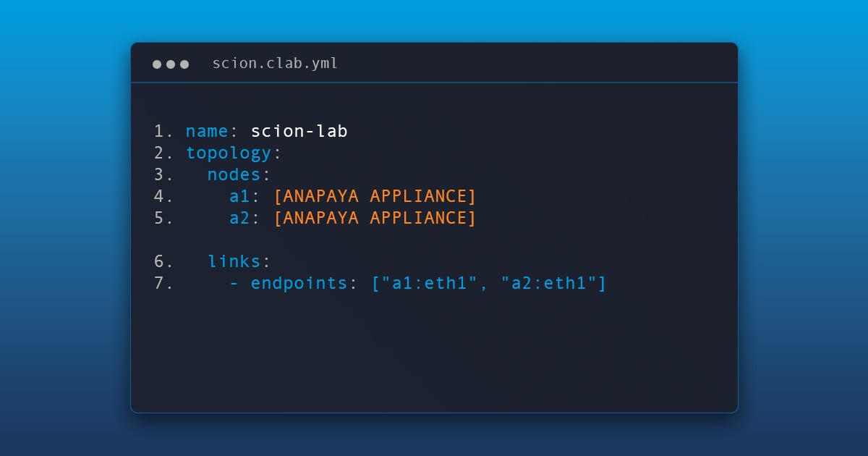Click the middle window dot
Image resolution: width=868 pixels, height=456 pixels.
pyautogui.click(x=171, y=64)
